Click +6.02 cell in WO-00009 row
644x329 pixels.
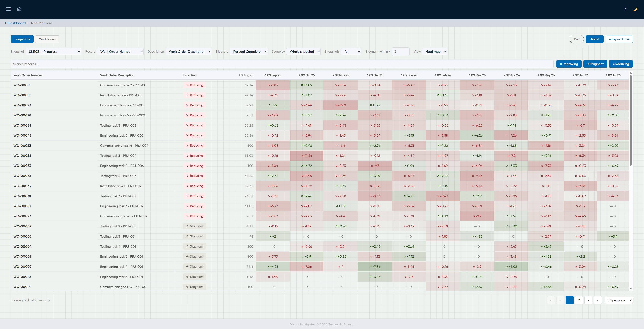pos(511,267)
